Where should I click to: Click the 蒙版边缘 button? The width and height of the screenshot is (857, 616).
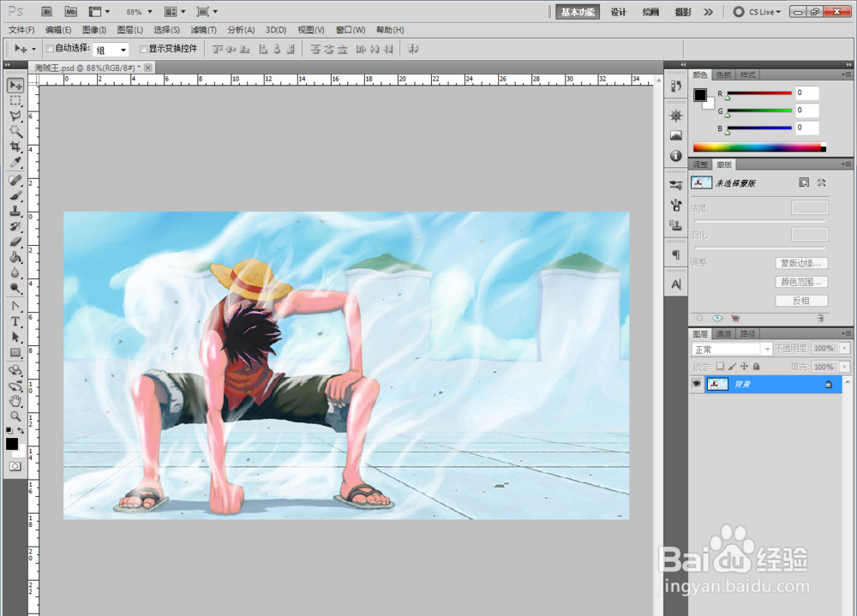click(801, 264)
